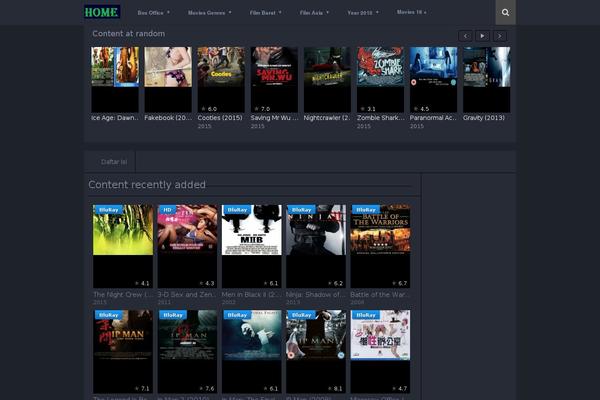
Task: Click the Gravity (2013) title link
Action: pos(484,118)
